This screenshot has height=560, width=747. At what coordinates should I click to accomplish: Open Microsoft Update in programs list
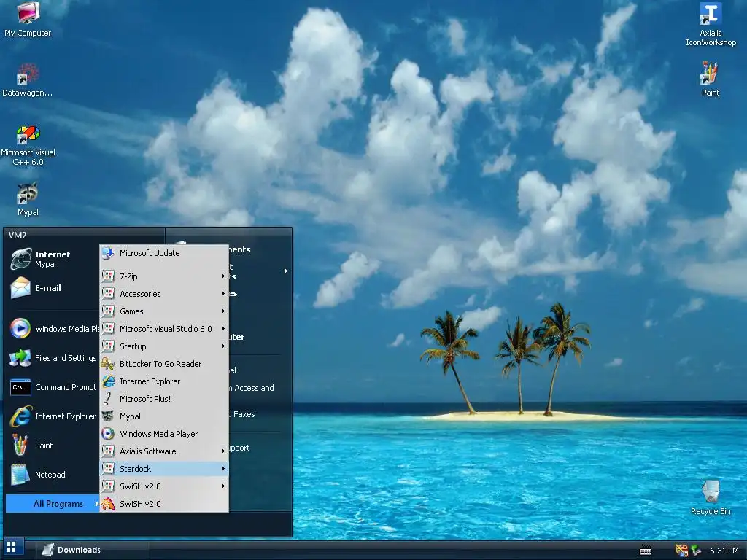pyautogui.click(x=164, y=253)
